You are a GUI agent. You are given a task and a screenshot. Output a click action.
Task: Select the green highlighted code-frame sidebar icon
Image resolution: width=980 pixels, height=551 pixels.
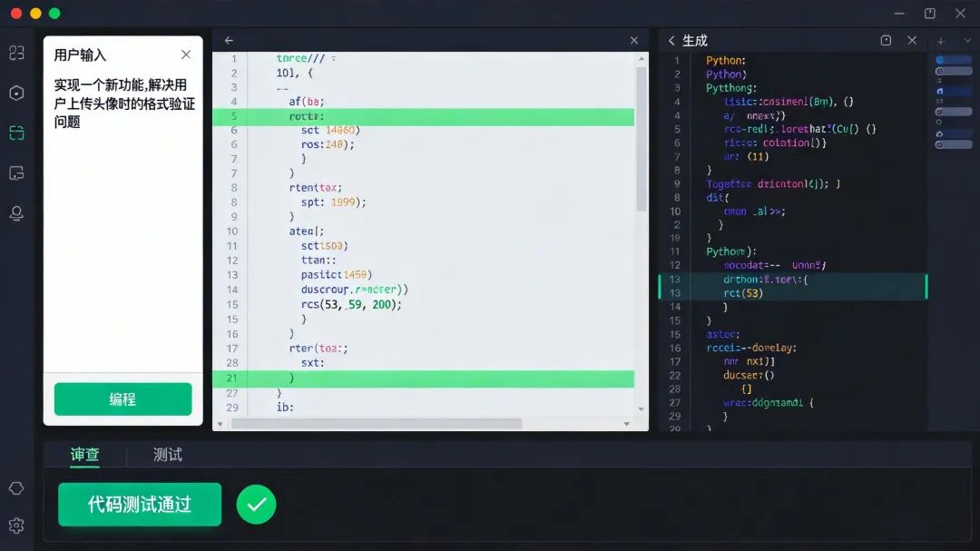[x=17, y=133]
